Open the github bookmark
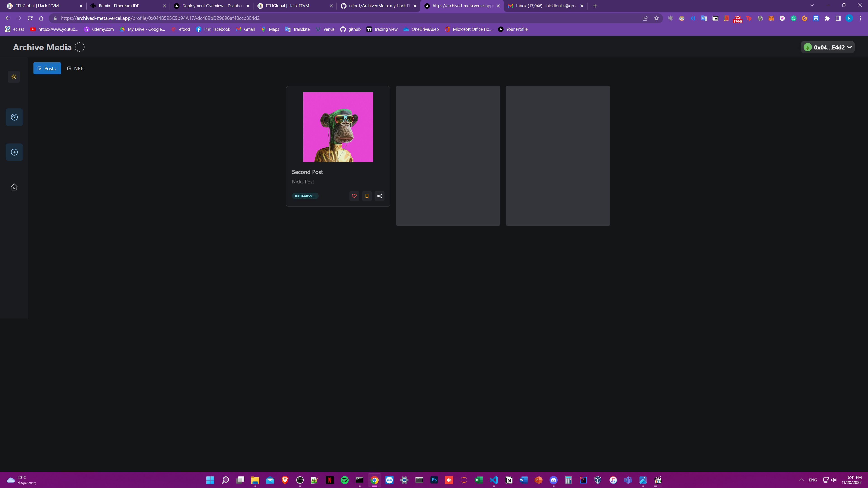The width and height of the screenshot is (868, 488). (x=350, y=29)
